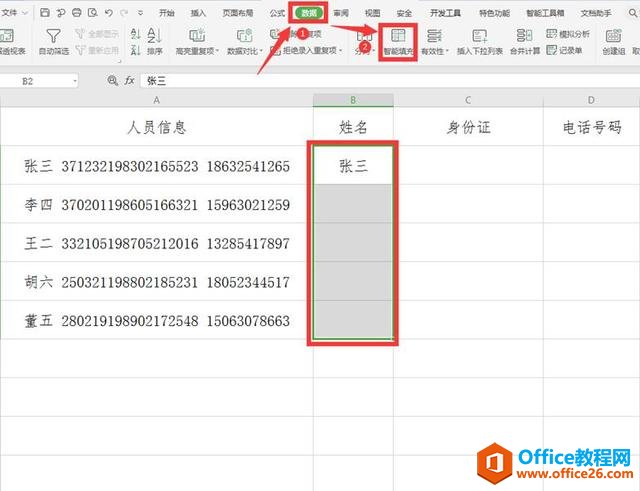640x491 pixels.
Task: Select cell B2 containing 张三
Action: pyautogui.click(x=353, y=165)
